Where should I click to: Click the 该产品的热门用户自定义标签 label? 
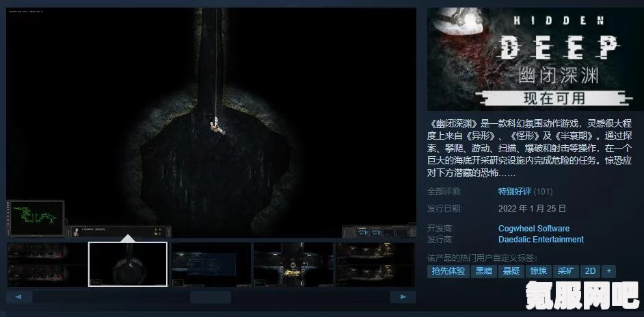click(483, 258)
